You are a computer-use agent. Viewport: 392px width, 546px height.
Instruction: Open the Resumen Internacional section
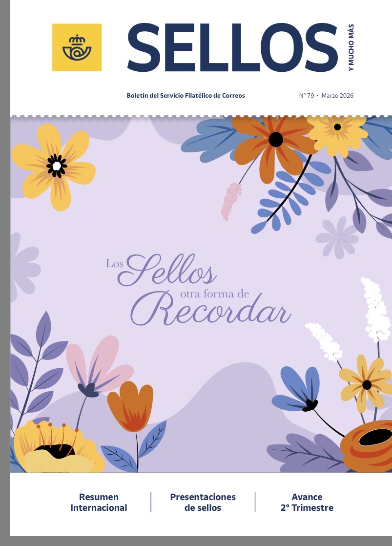click(99, 502)
